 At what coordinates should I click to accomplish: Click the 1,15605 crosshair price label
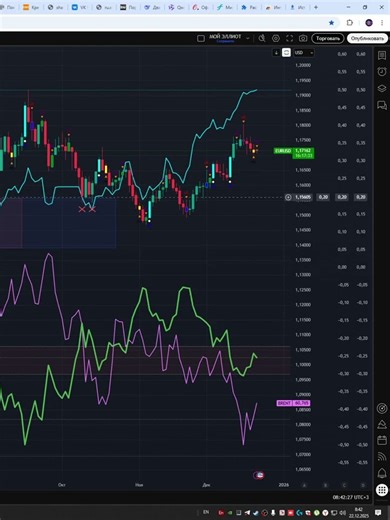pos(303,197)
